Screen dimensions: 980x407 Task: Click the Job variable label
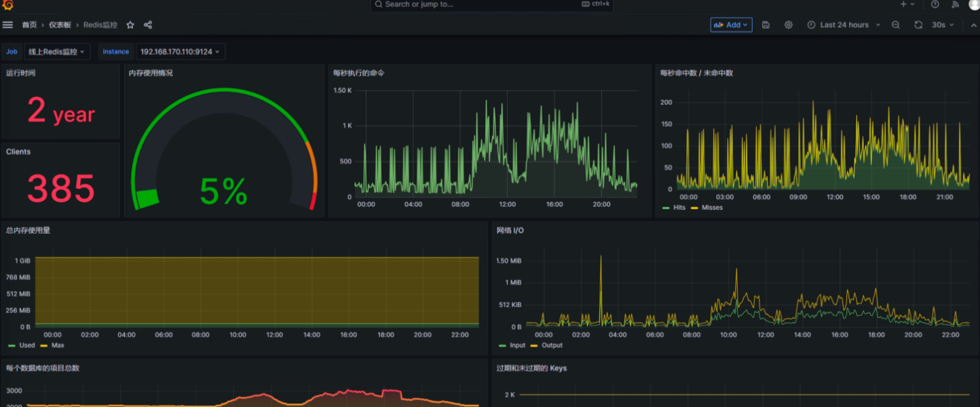point(12,52)
